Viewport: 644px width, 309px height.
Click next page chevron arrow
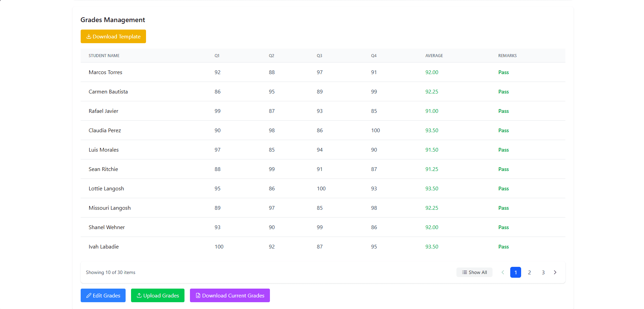tap(555, 272)
